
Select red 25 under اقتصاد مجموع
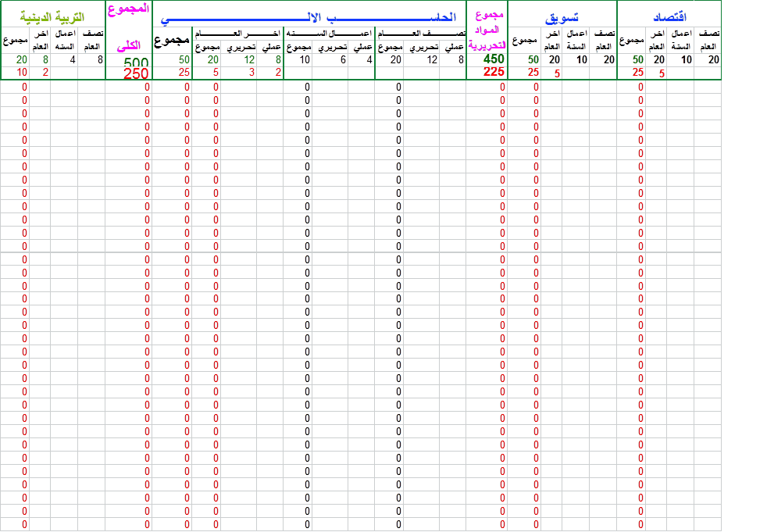tap(637, 73)
